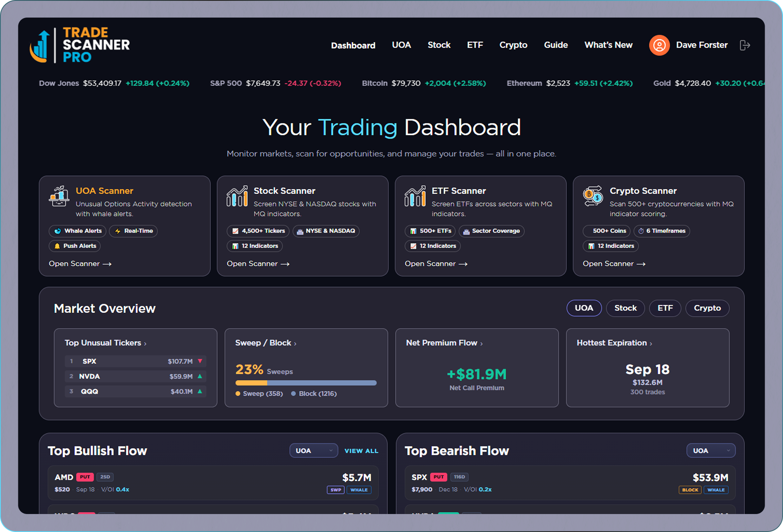Click the Push Alerts bell badge
The width and height of the screenshot is (783, 532).
[x=75, y=246]
